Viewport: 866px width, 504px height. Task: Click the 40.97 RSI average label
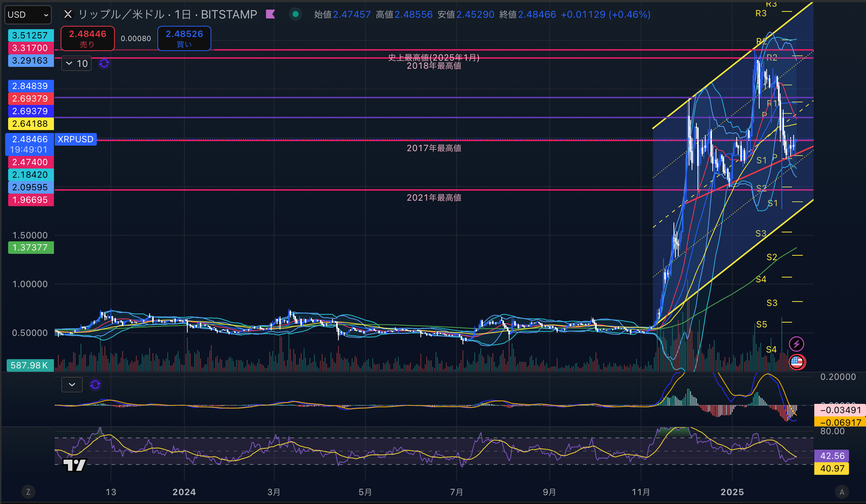(x=832, y=469)
